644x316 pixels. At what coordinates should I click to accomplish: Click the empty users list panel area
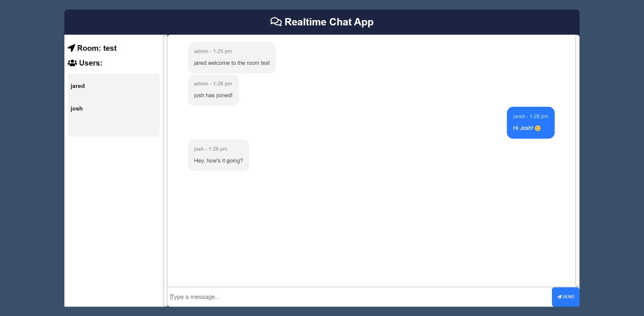(113, 126)
